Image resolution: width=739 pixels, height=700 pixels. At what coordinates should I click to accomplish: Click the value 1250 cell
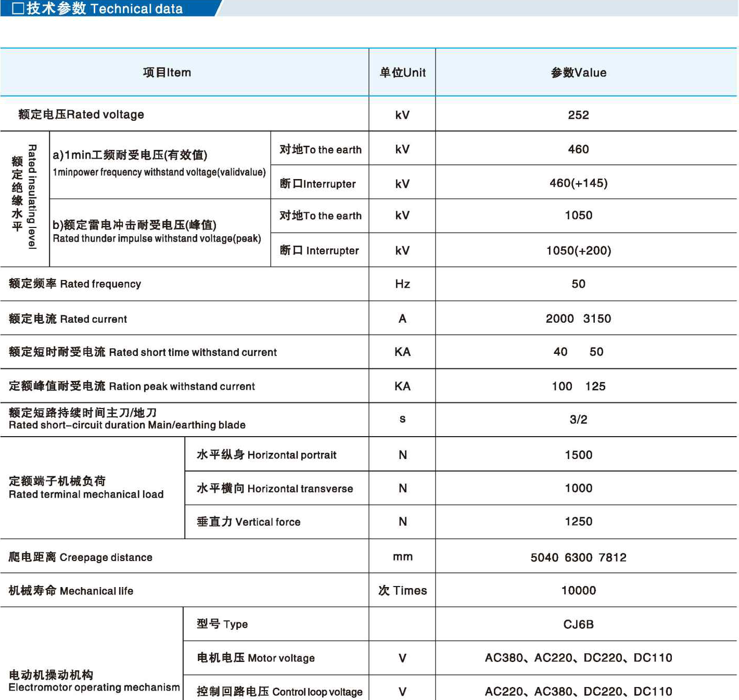(579, 521)
